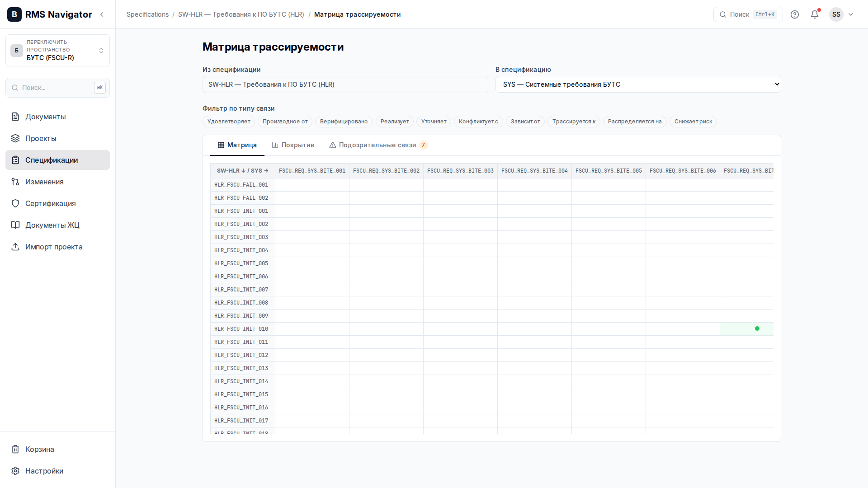Toggle the Производное от filter chip
The image size is (868, 488).
click(x=285, y=122)
